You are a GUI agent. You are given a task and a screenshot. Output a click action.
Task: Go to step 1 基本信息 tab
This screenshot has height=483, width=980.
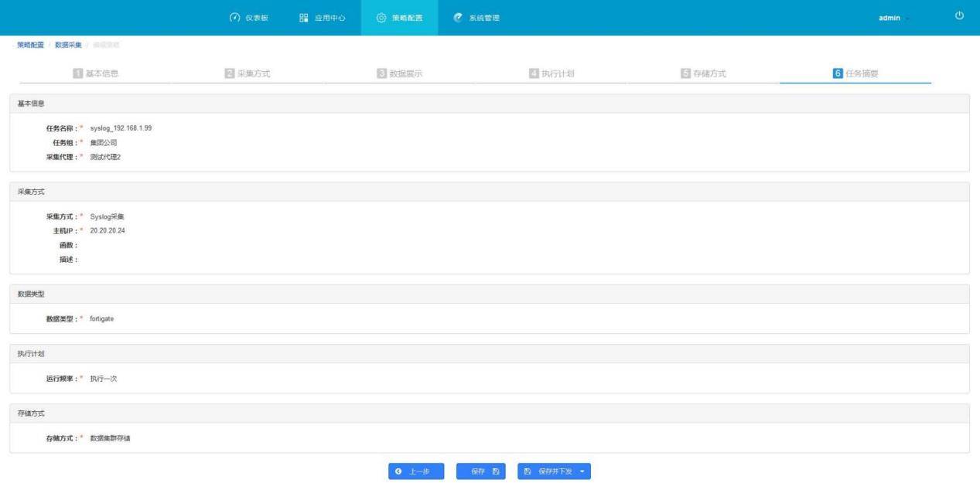pos(94,73)
